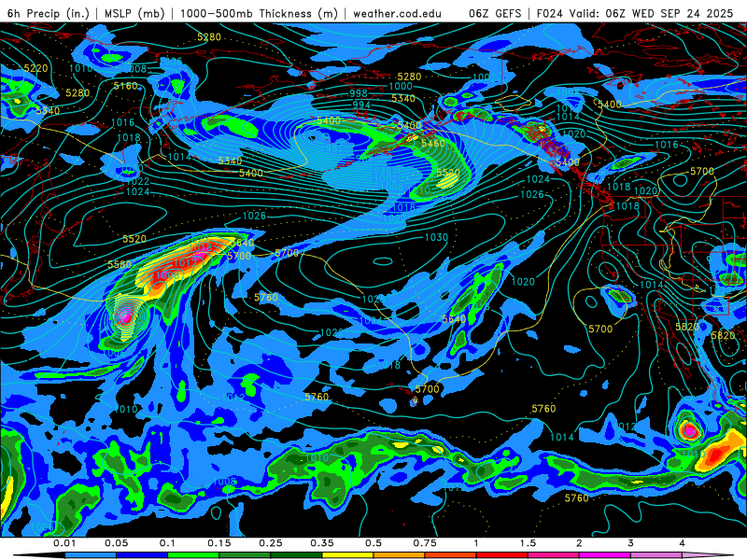Select the 0.05 value on the precip legend
This screenshot has height=560, width=747.
[116, 543]
